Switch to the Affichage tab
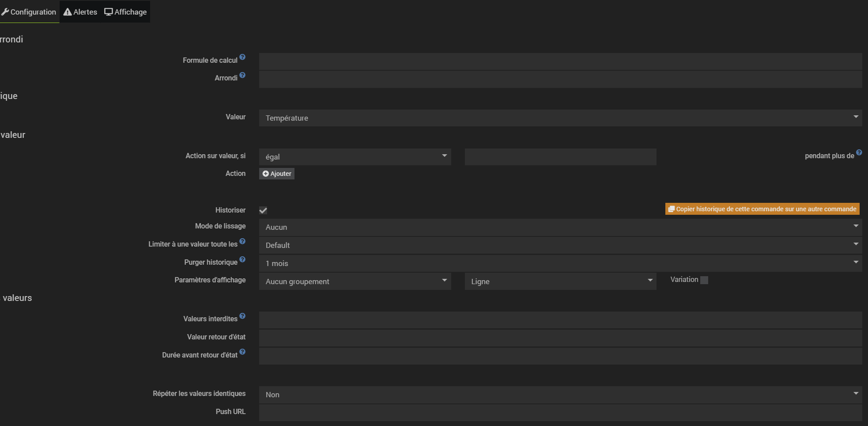This screenshot has height=426, width=868. click(126, 12)
